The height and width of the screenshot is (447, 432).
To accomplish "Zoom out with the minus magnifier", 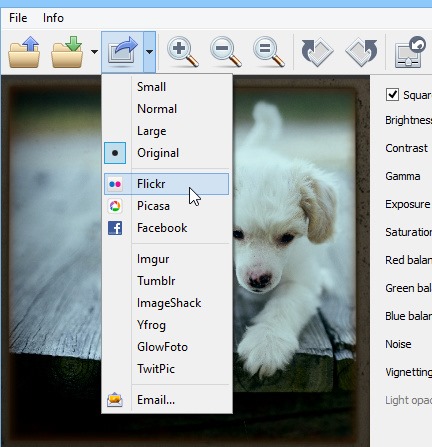I will [226, 52].
